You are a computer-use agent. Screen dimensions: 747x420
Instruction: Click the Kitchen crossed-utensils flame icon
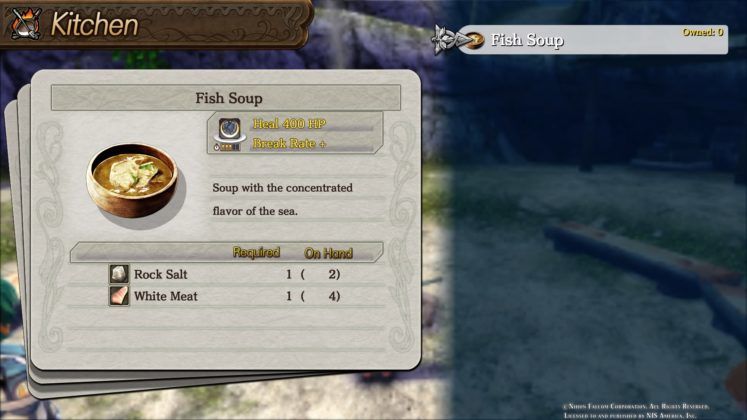[x=25, y=23]
